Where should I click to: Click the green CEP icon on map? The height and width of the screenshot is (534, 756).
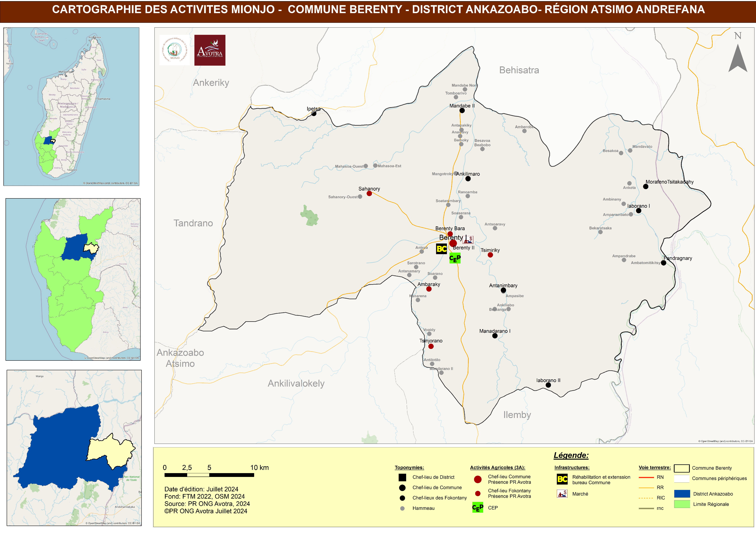pos(455,259)
